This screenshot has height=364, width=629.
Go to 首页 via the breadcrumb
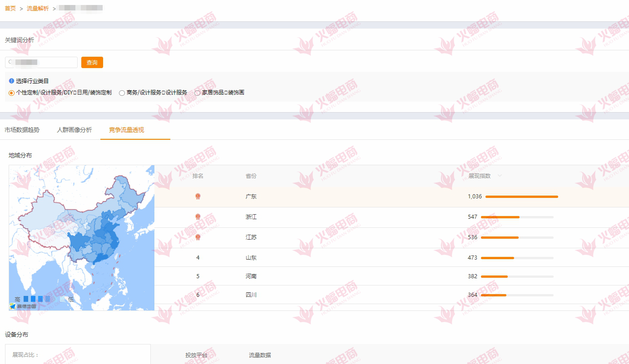pos(10,8)
